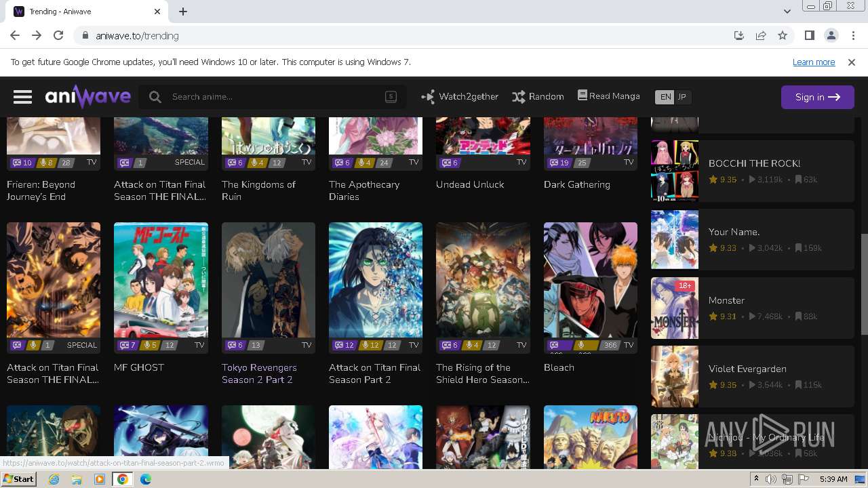Click the MF GHOST title text
This screenshot has height=488, width=868.
pyautogui.click(x=139, y=367)
